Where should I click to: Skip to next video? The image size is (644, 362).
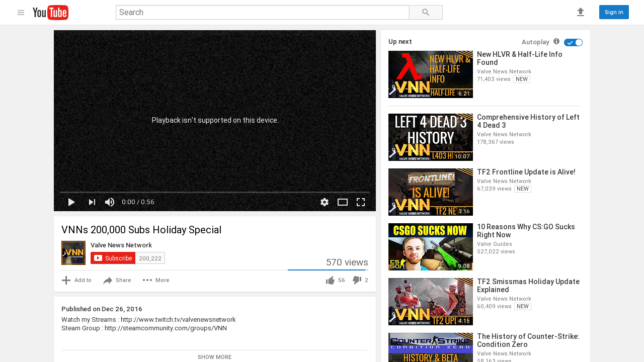point(92,202)
